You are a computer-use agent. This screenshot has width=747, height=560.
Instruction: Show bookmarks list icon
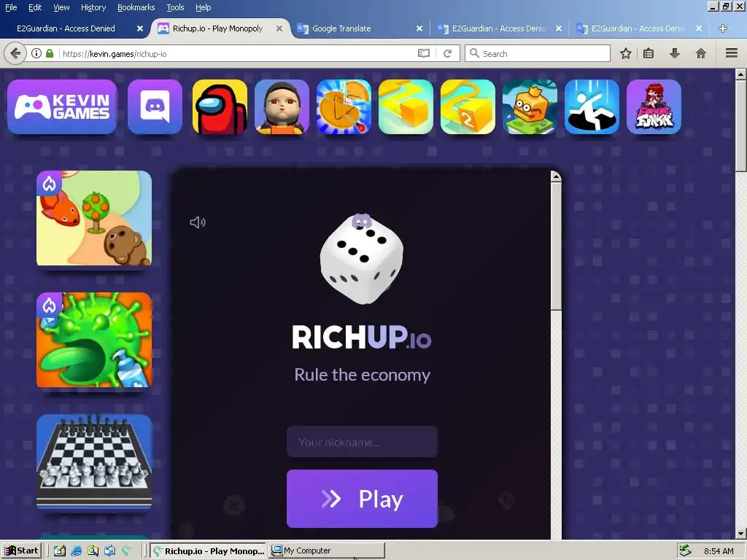649,53
